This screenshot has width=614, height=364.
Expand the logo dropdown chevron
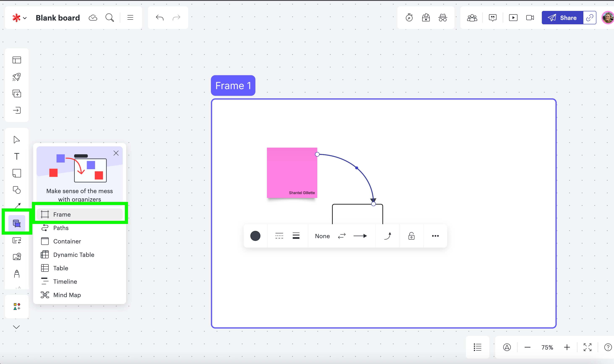pos(25,18)
